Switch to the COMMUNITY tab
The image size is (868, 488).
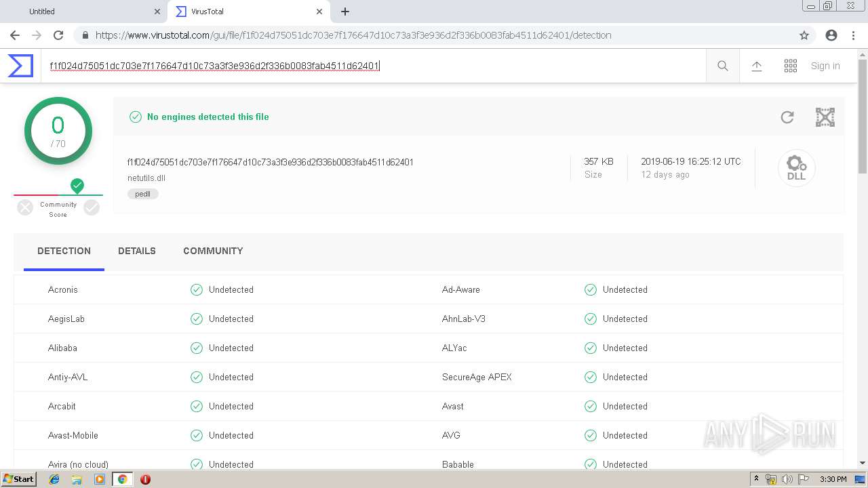point(213,251)
